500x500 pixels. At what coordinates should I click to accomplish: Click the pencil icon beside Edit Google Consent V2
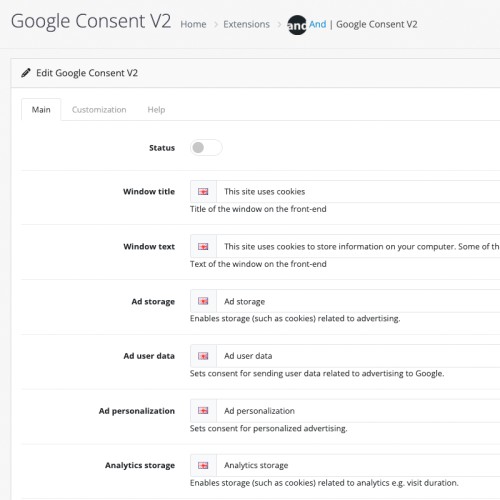tap(26, 73)
